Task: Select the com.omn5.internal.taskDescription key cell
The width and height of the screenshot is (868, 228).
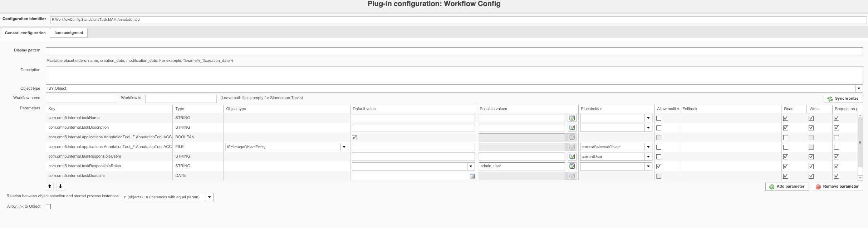Action: point(109,128)
